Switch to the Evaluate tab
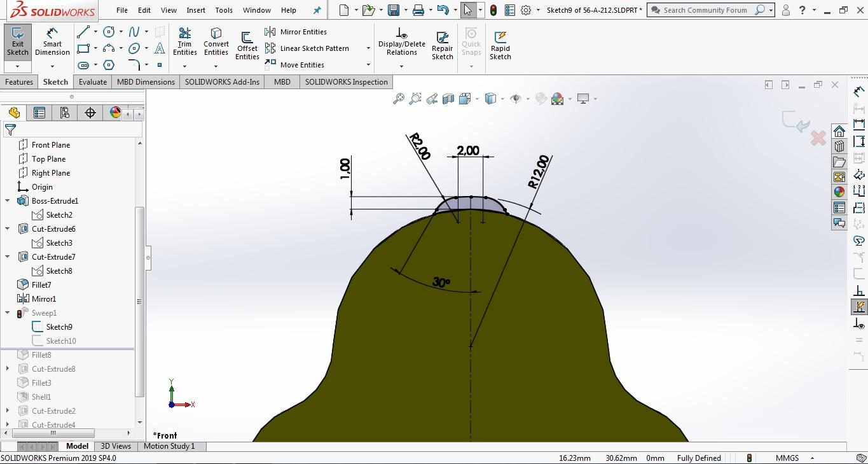Image resolution: width=868 pixels, height=464 pixels. point(93,82)
